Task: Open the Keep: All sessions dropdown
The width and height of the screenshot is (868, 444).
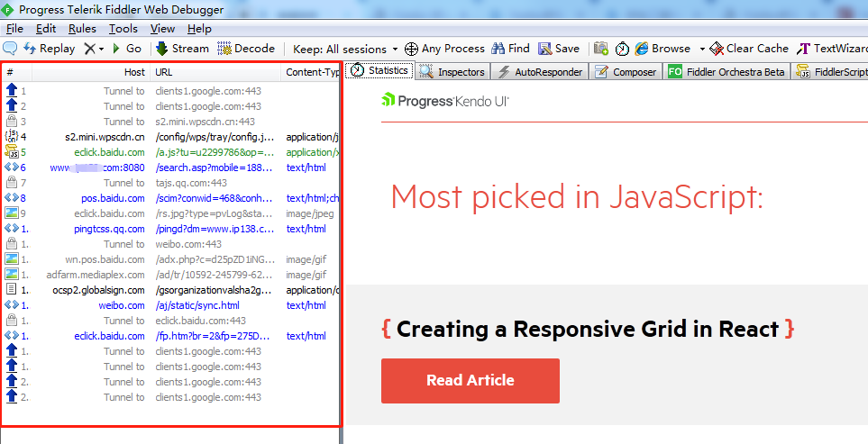Action: (345, 50)
